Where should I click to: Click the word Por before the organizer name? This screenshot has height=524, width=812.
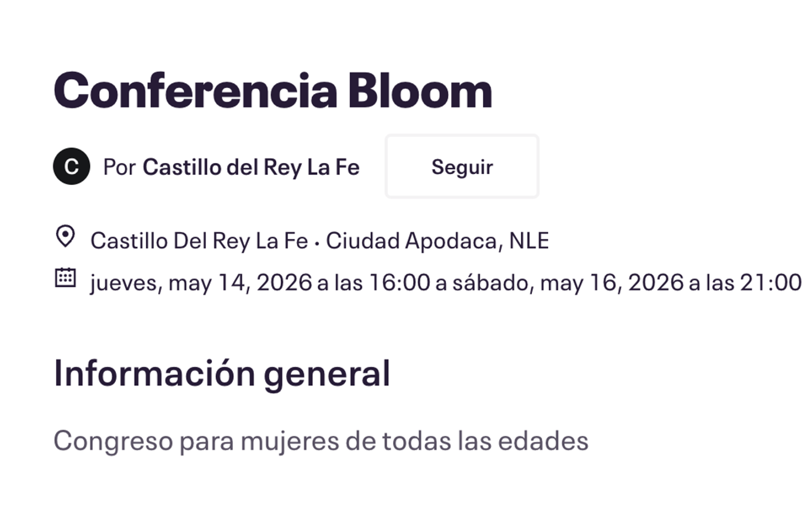pyautogui.click(x=119, y=167)
